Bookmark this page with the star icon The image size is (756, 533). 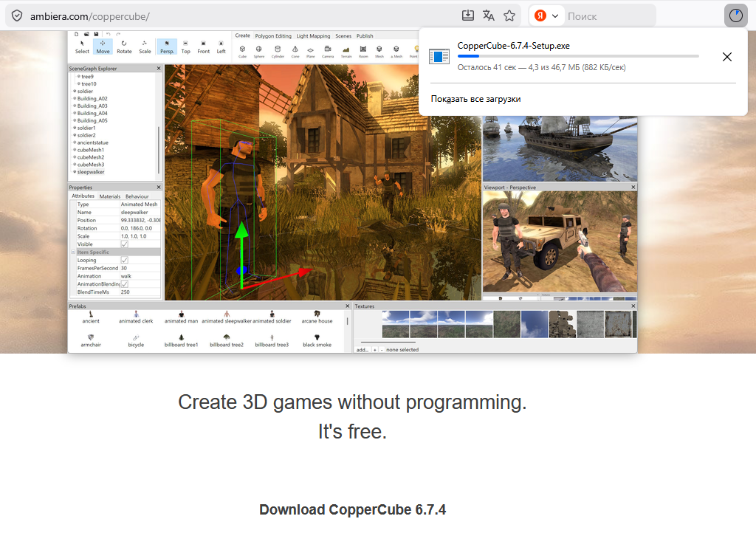509,16
